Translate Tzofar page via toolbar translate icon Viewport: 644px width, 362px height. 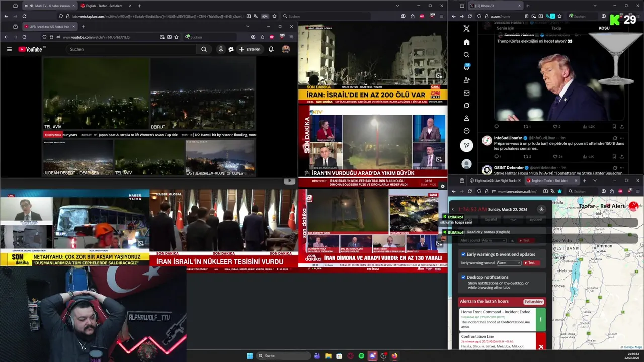point(552,191)
